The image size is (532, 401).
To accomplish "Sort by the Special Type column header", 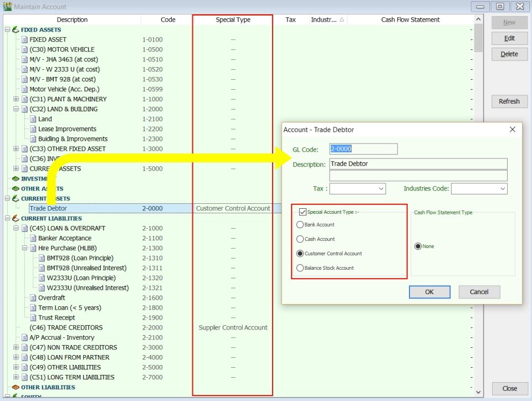I will (x=233, y=19).
